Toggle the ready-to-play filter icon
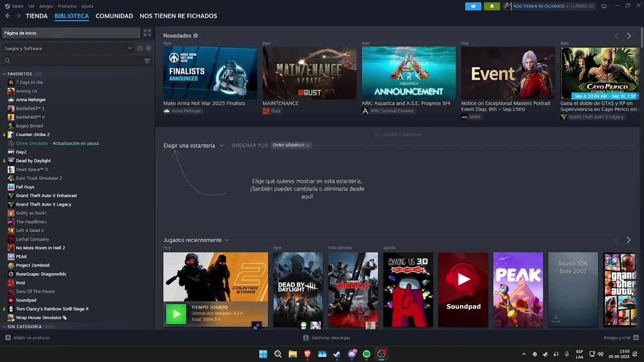This screenshot has width=644, height=362. click(x=148, y=48)
